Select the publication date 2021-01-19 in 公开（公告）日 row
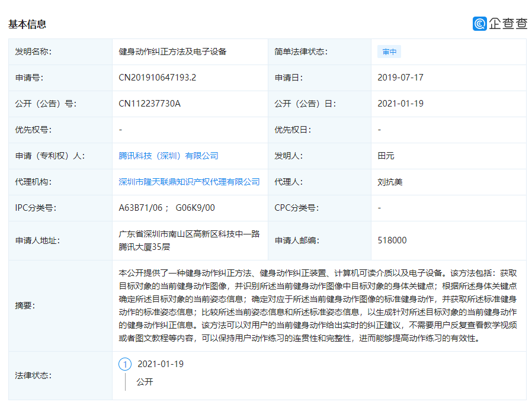 tap(400, 104)
